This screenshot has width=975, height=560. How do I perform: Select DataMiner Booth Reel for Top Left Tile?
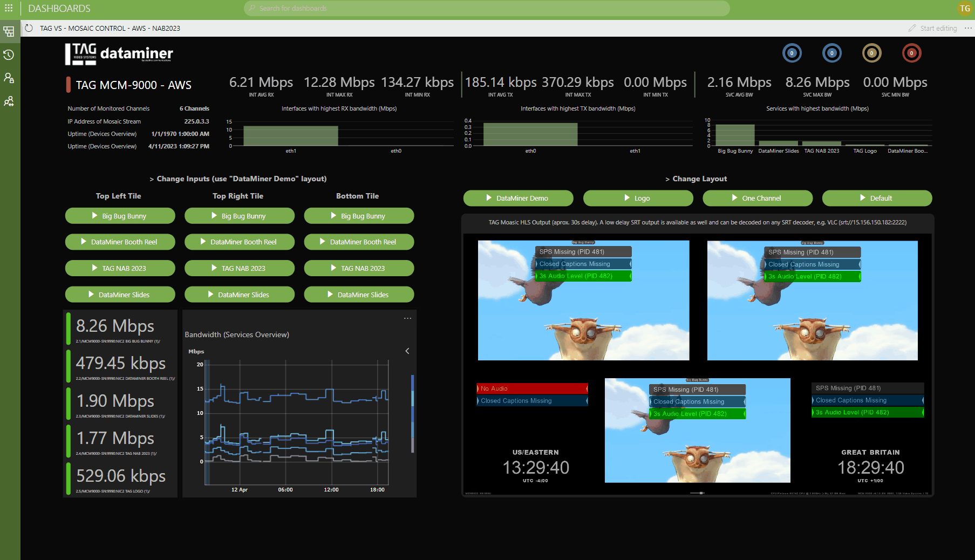point(120,242)
